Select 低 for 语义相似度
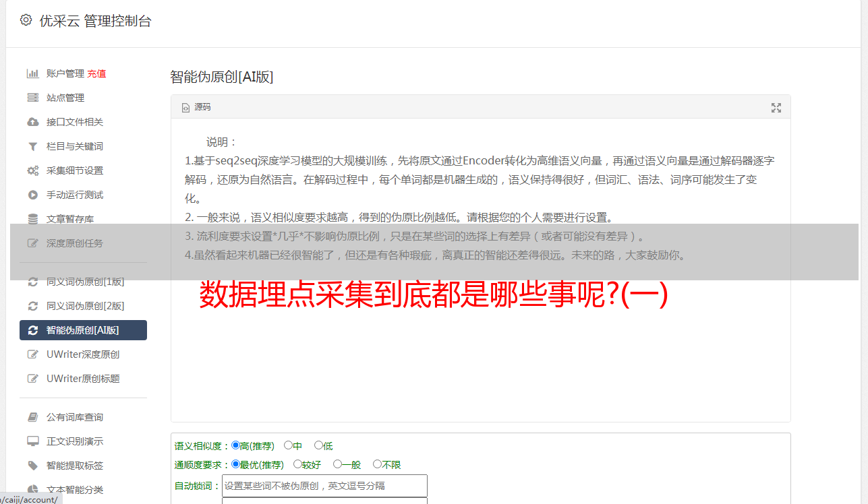 click(x=318, y=445)
